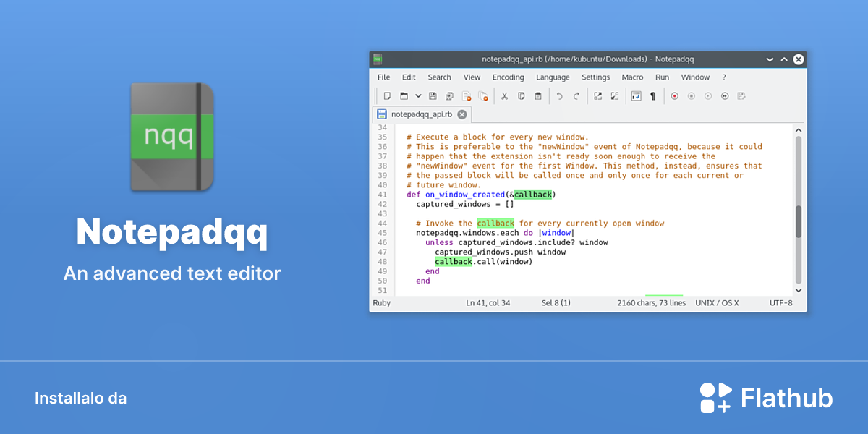868x434 pixels.
Task: Open the Search menu
Action: coord(439,77)
